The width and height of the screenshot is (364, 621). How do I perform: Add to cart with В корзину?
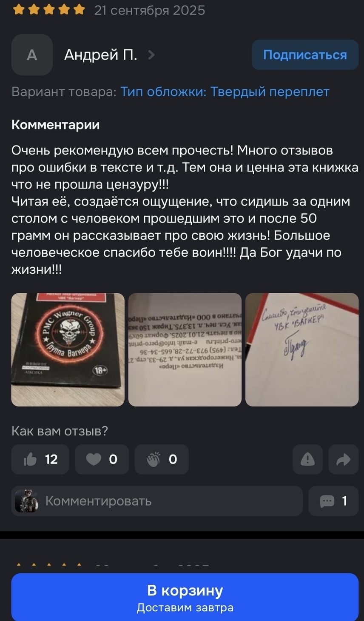185,597
